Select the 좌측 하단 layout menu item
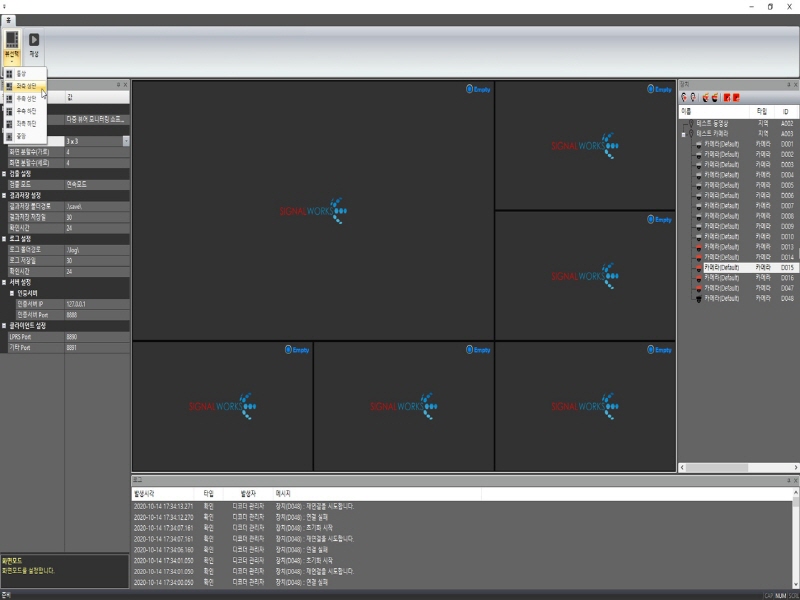This screenshot has width=800, height=600. [x=24, y=123]
